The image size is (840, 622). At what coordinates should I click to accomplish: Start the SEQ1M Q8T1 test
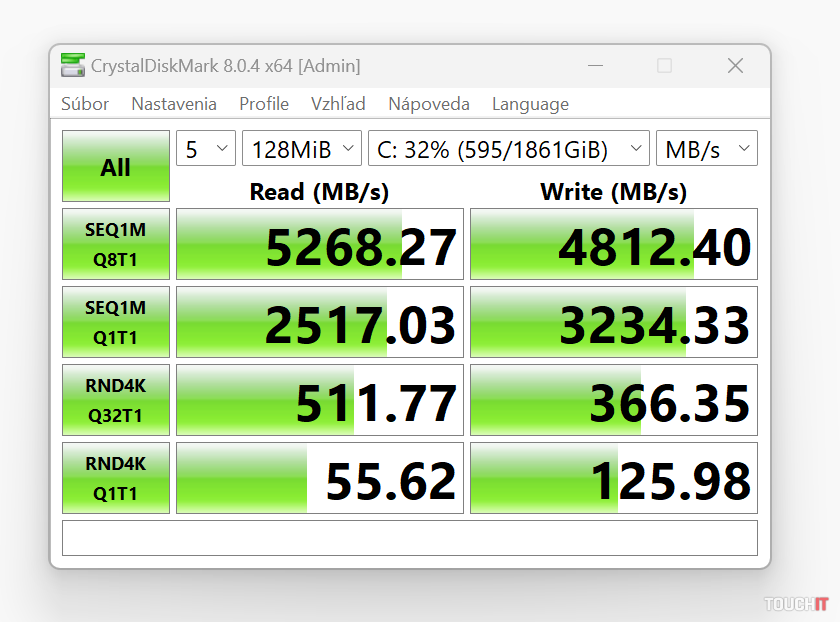[116, 244]
